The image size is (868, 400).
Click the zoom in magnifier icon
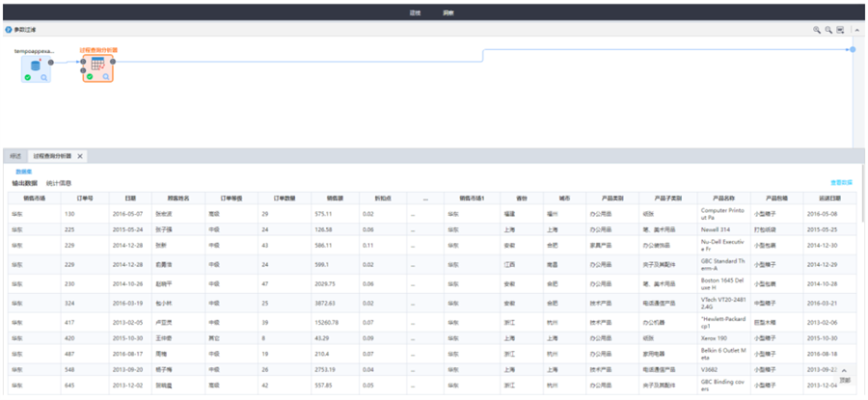pos(817,30)
